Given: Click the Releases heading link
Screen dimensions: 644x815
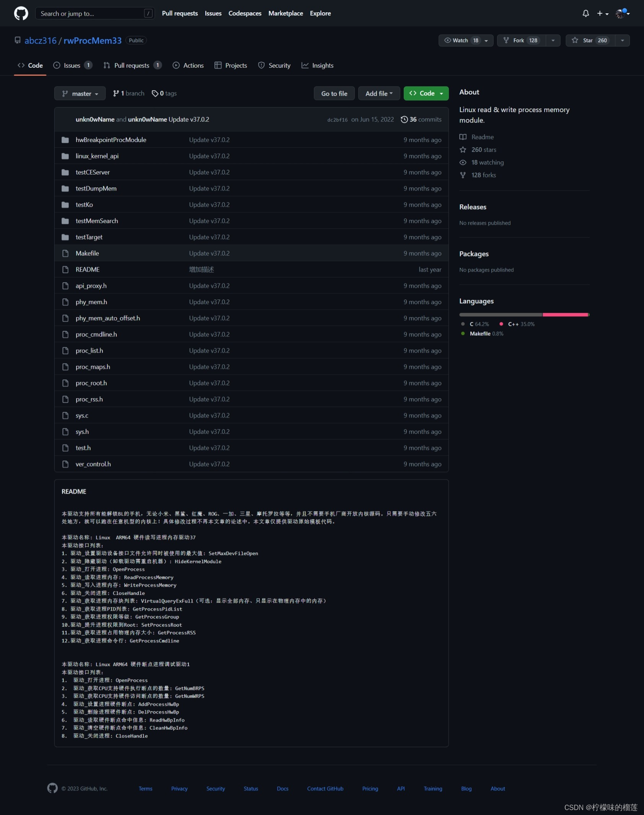Looking at the screenshot, I should pos(473,207).
